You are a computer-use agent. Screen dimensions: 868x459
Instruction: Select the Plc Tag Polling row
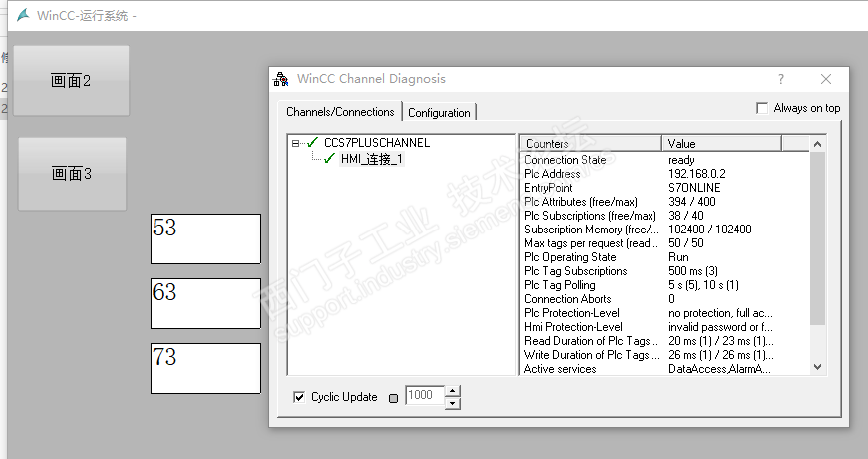664,285
